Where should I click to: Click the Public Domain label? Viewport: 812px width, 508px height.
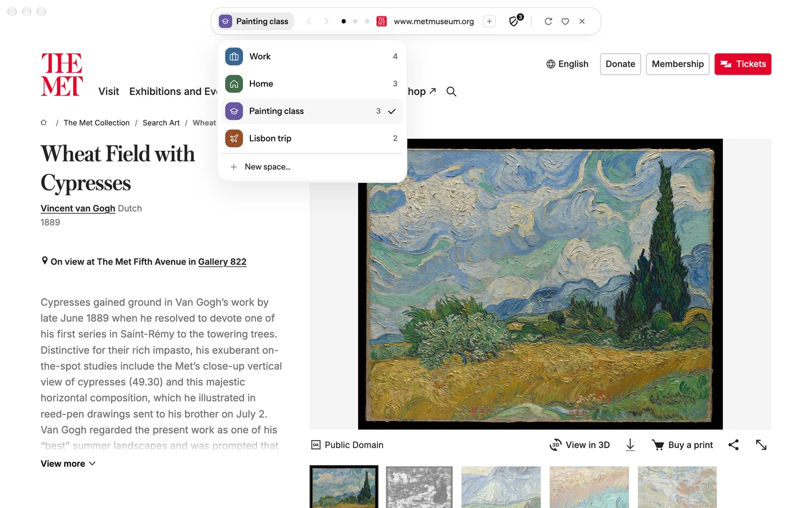(x=347, y=445)
